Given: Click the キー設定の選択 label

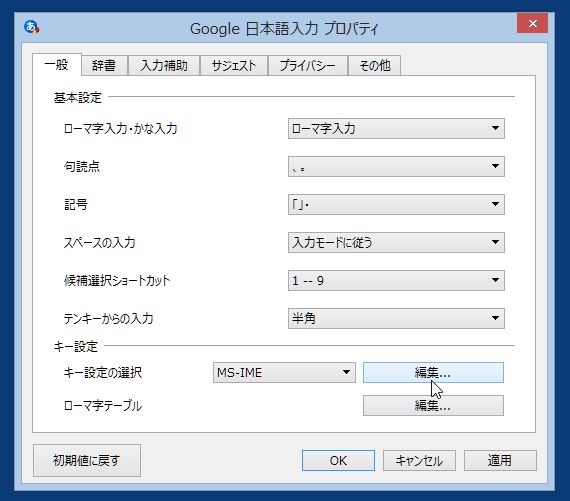Looking at the screenshot, I should click(103, 373).
